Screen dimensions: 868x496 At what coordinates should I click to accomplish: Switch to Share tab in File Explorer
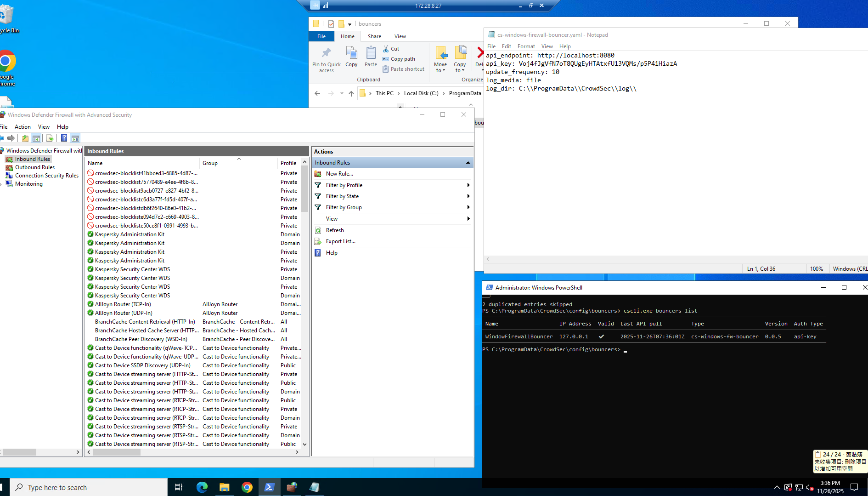point(374,36)
